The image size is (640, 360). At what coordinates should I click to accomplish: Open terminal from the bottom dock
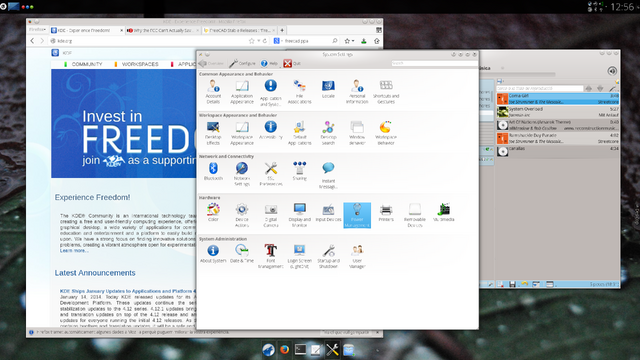click(300, 349)
